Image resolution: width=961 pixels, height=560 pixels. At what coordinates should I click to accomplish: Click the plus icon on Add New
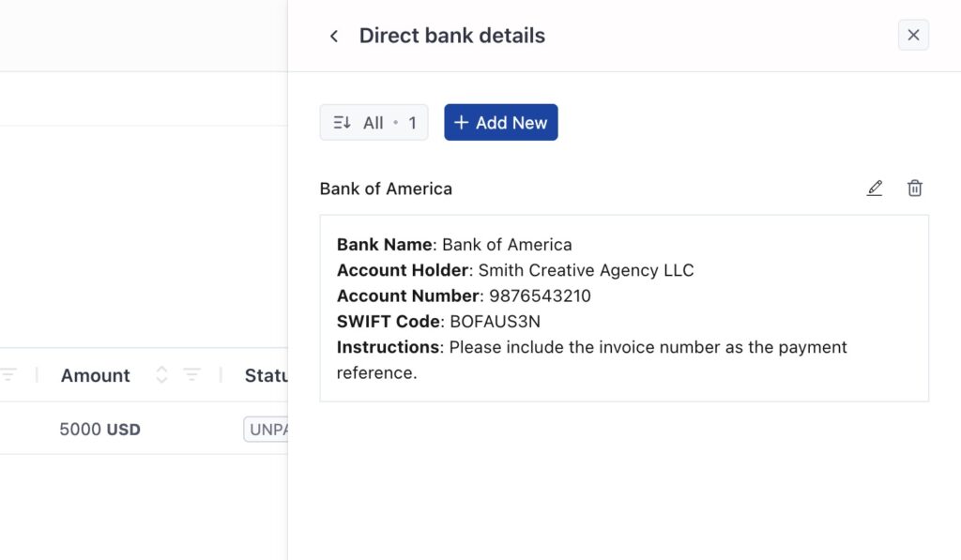[x=461, y=123]
